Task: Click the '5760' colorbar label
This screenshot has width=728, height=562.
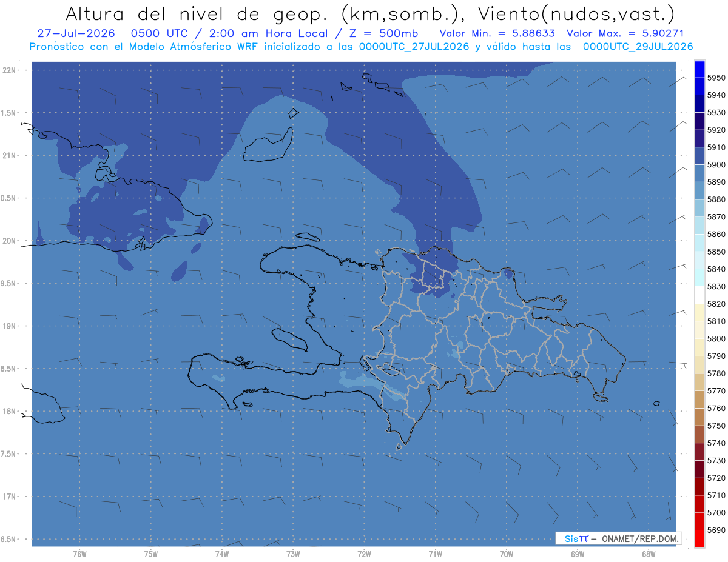Action: pos(716,409)
